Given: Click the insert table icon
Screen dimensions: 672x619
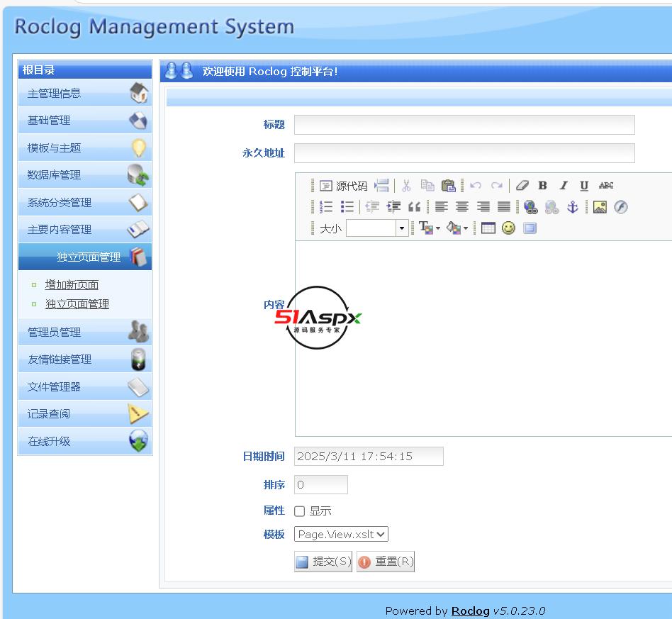Looking at the screenshot, I should coord(488,228).
